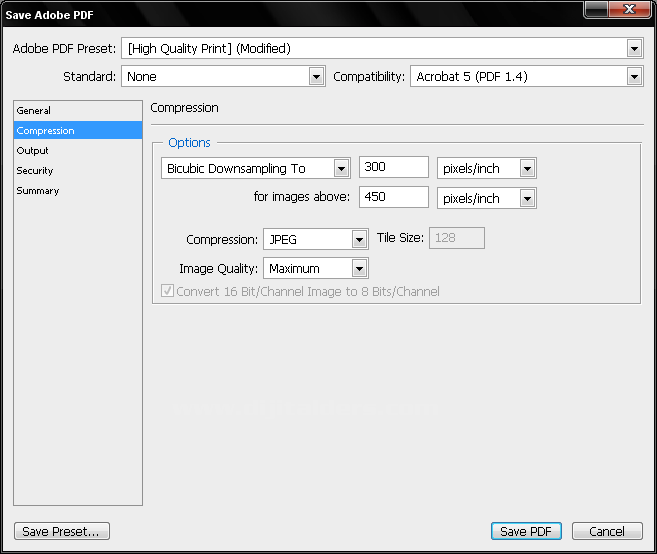The width and height of the screenshot is (657, 554).
Task: Open pixels/inch dropdown next to 300
Action: coord(487,168)
